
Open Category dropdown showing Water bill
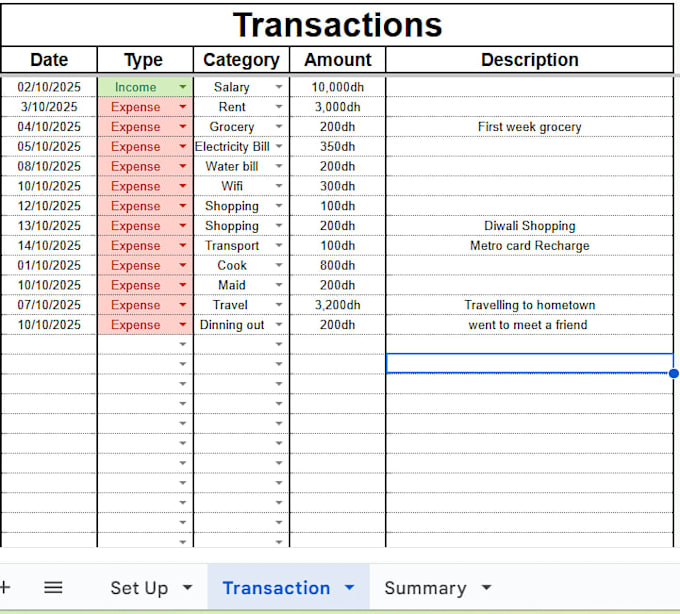(279, 167)
